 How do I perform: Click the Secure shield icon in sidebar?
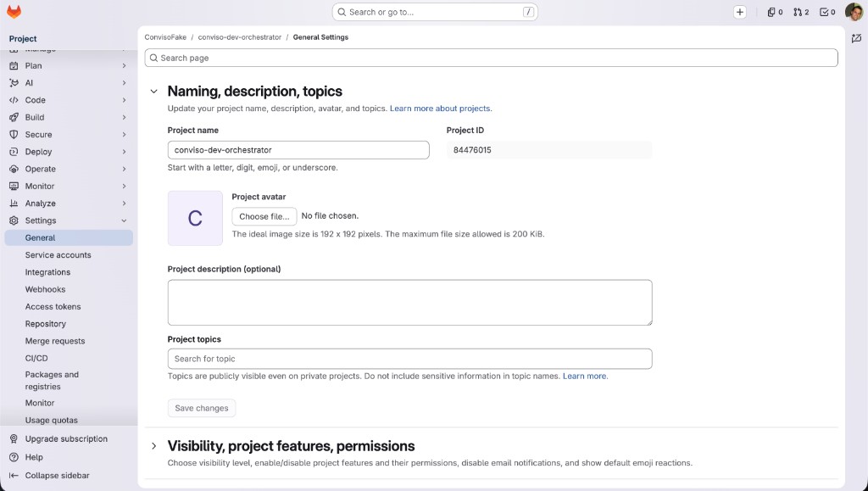click(14, 134)
